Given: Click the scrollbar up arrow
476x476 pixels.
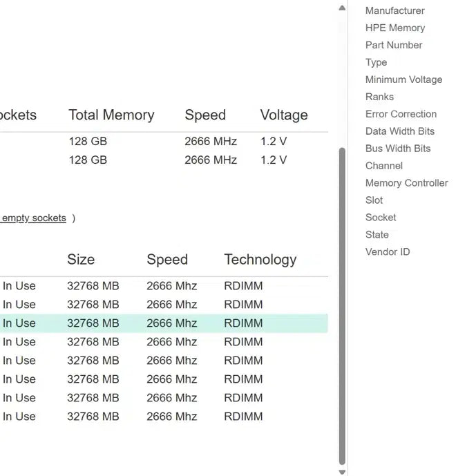Looking at the screenshot, I should 342,8.
